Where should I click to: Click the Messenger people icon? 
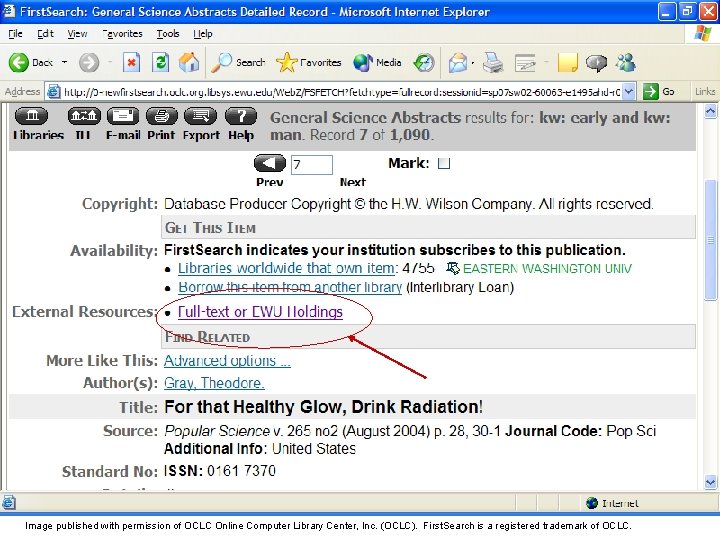click(626, 62)
